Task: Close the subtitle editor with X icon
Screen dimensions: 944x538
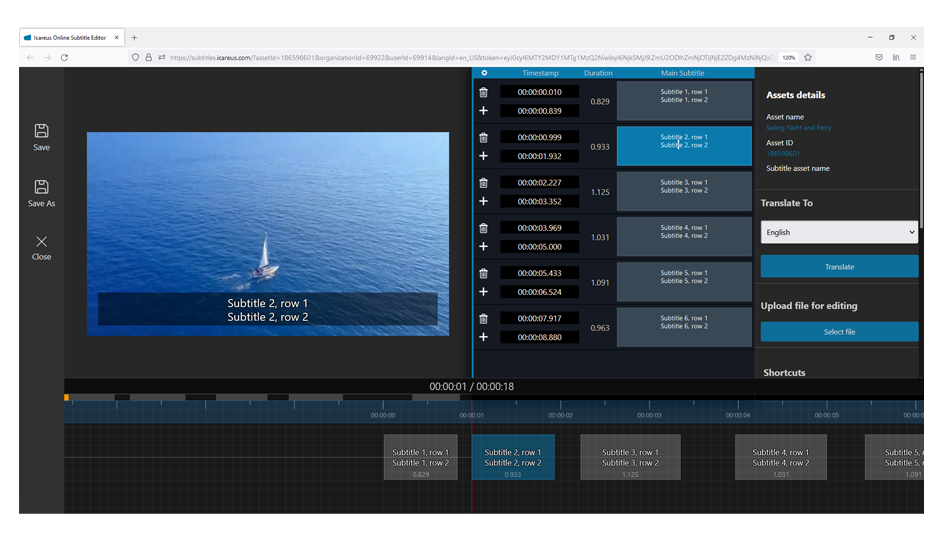Action: point(41,241)
